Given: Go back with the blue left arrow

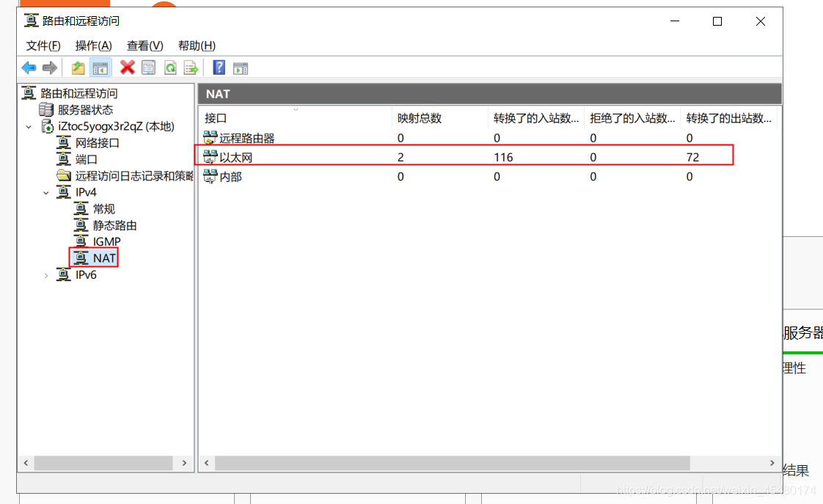Looking at the screenshot, I should point(29,67).
